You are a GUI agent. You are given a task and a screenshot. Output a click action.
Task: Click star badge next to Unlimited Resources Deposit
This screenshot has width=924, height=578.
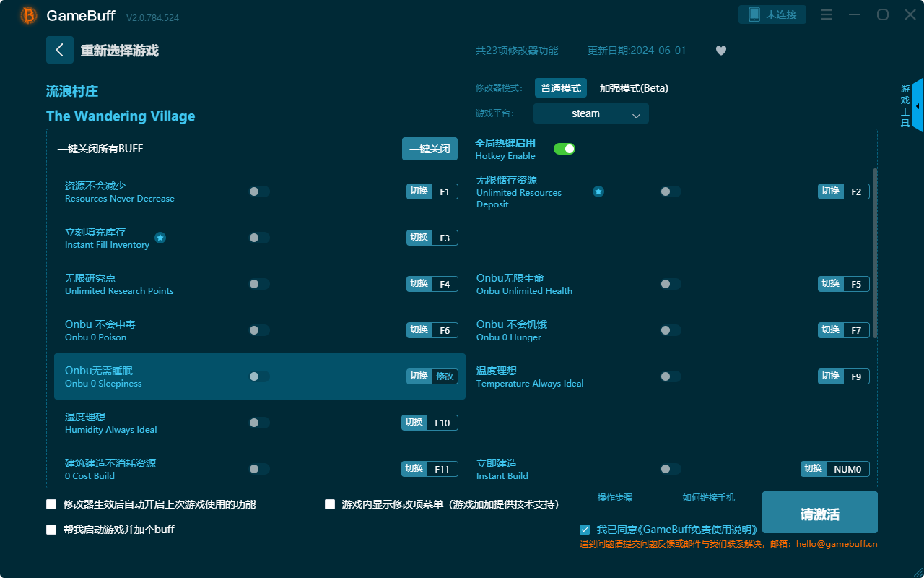(598, 191)
